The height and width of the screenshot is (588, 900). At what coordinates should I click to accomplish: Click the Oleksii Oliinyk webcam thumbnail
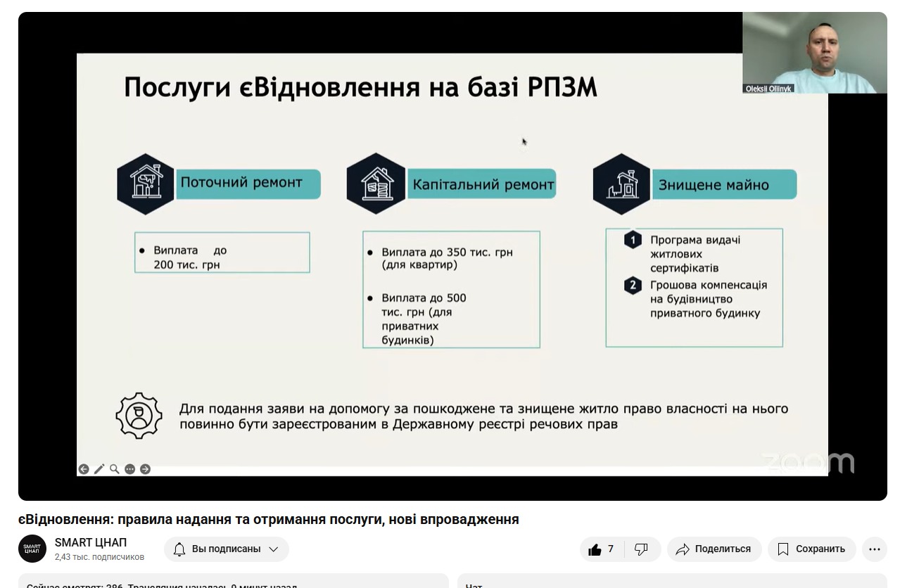pyautogui.click(x=815, y=53)
